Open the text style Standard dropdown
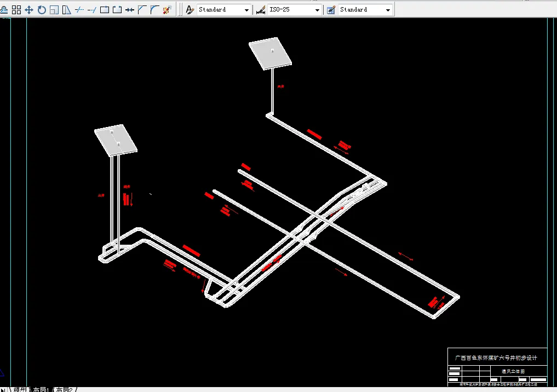 click(246, 10)
